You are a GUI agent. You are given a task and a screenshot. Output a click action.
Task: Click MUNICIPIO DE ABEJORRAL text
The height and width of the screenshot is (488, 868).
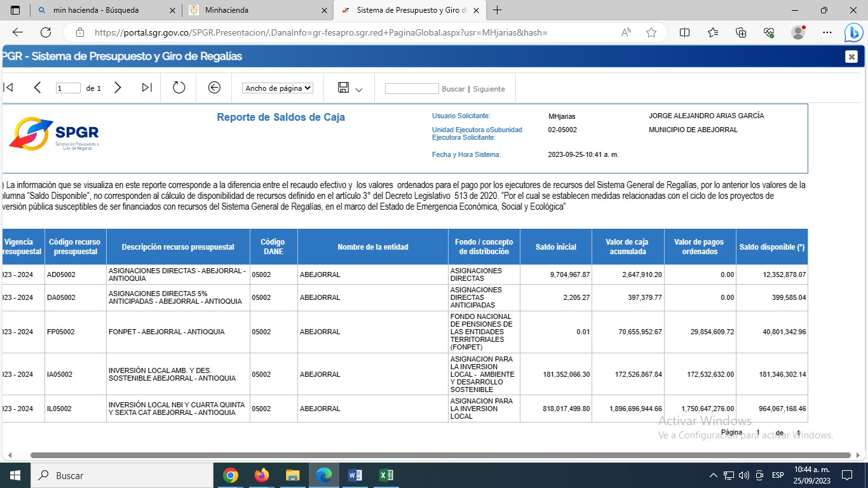[x=693, y=130]
